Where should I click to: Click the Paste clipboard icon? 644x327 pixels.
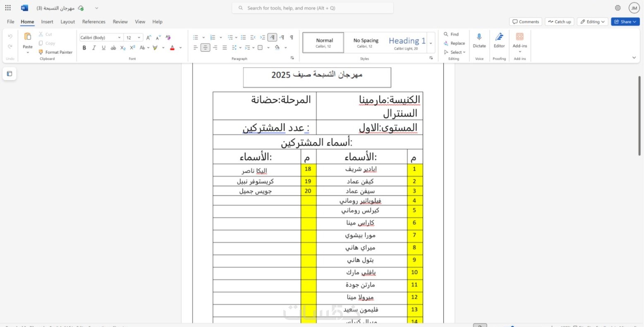coord(28,37)
